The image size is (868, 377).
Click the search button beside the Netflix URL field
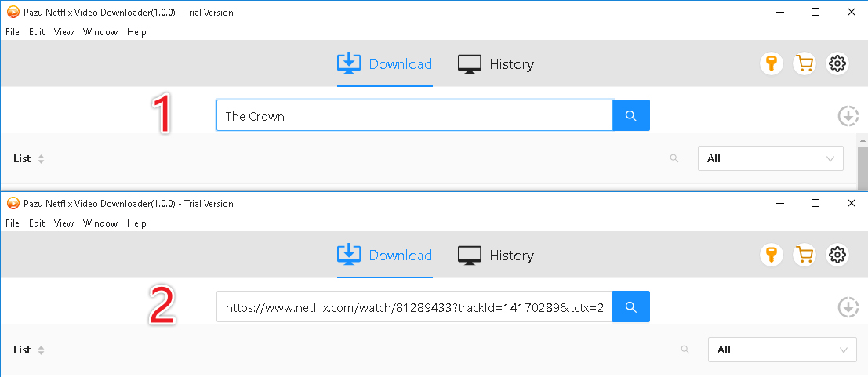pyautogui.click(x=631, y=306)
